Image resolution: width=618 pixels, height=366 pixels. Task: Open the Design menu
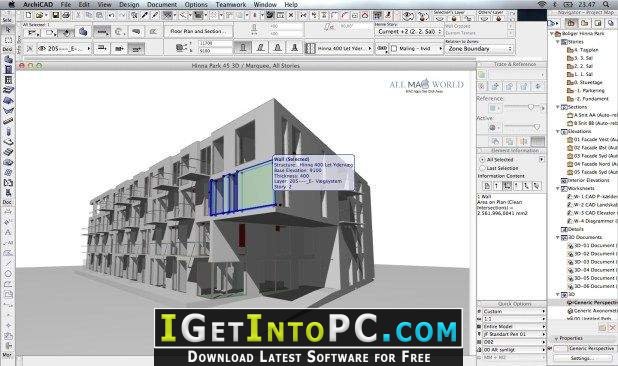coord(129,4)
